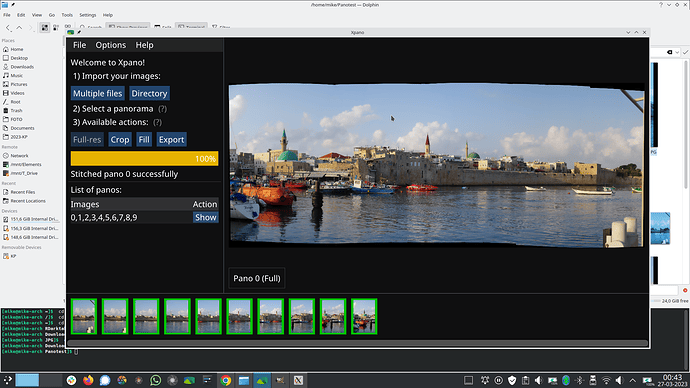The height and width of the screenshot is (388, 690).
Task: Click the yellow 100% progress bar
Action: coord(144,158)
